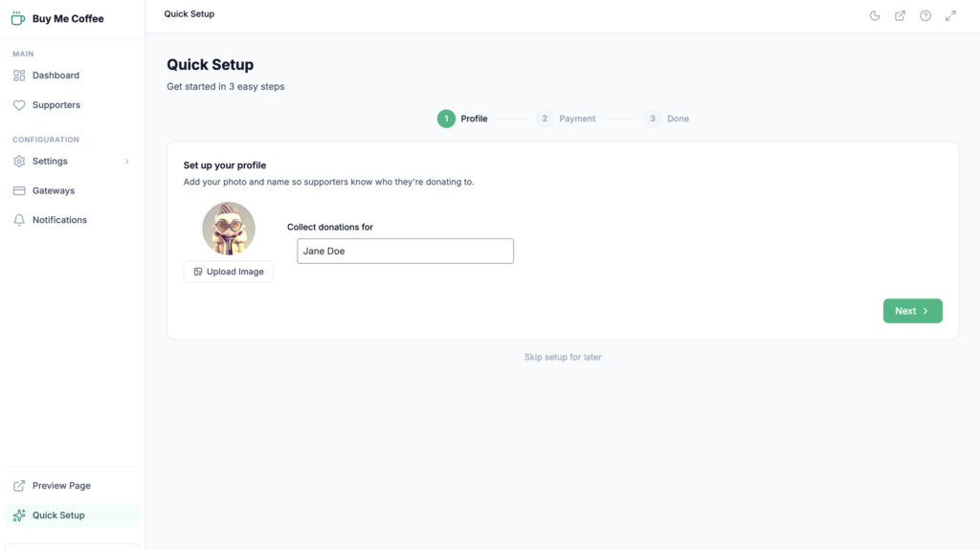Viewport: 980px width, 550px height.
Task: Toggle fullscreen with the expand arrows icon
Action: click(950, 15)
